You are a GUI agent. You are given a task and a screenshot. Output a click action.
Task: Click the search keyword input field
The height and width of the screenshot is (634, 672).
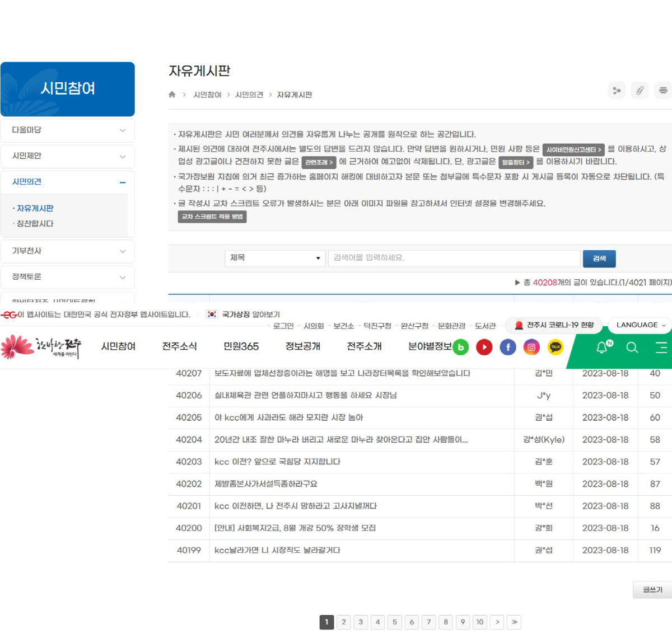pos(454,258)
